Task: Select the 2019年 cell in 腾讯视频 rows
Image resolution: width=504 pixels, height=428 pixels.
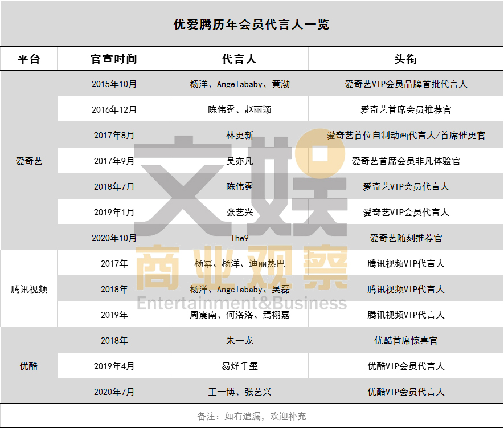Action: point(114,315)
